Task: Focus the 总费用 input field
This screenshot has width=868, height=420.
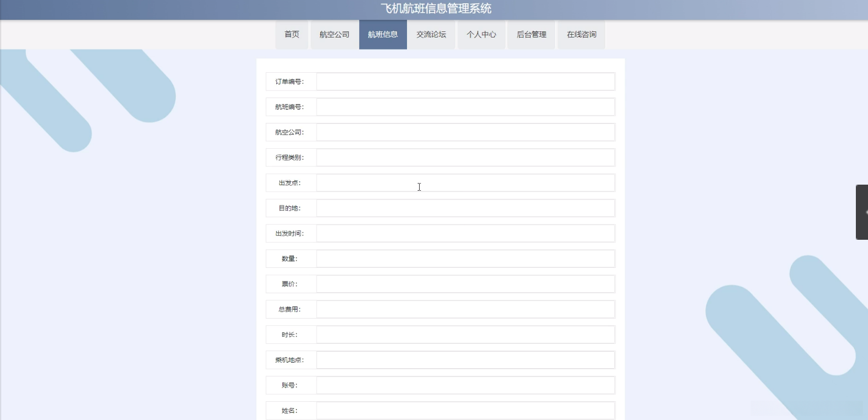Action: tap(465, 310)
